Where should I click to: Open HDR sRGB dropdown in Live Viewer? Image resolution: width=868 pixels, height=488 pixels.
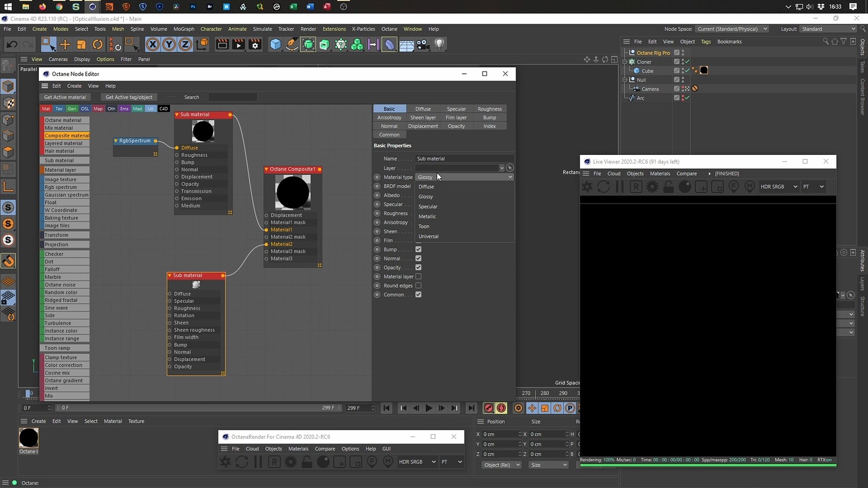(x=779, y=187)
